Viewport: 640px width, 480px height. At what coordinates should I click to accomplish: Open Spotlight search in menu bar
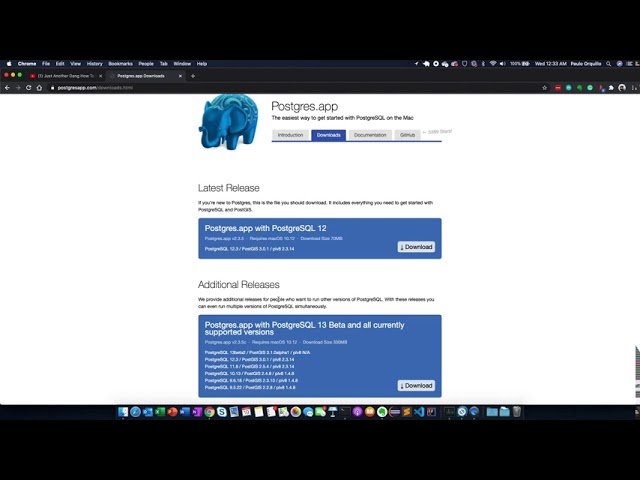[609, 64]
